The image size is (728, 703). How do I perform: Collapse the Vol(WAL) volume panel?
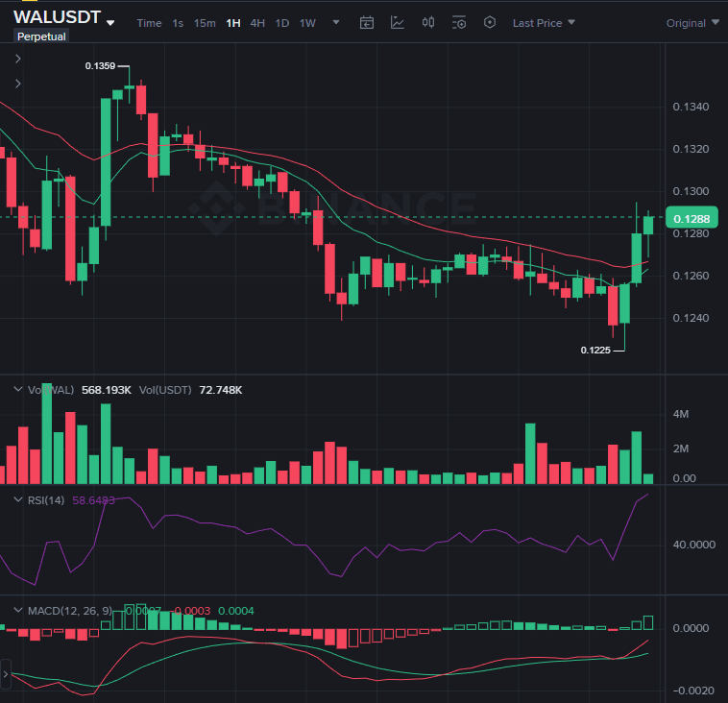coord(17,389)
